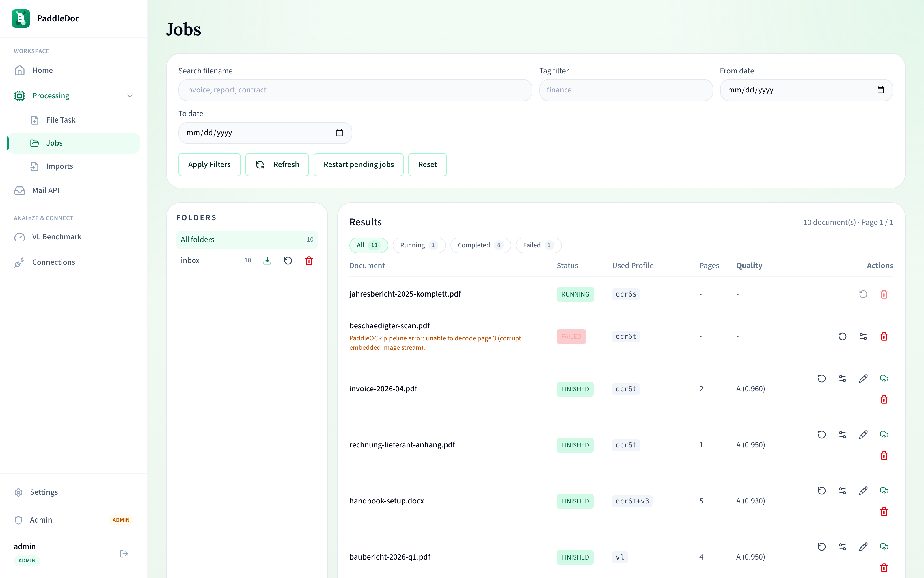Filter results by Completed

[x=480, y=245]
